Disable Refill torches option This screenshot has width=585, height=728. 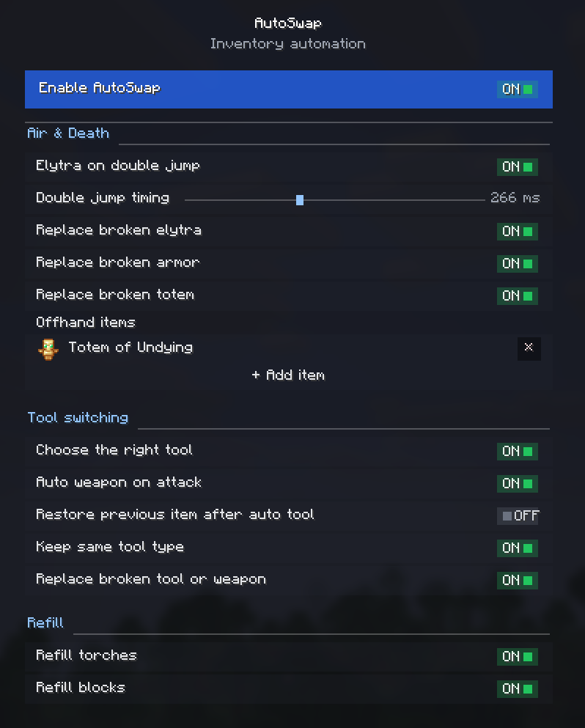(518, 656)
